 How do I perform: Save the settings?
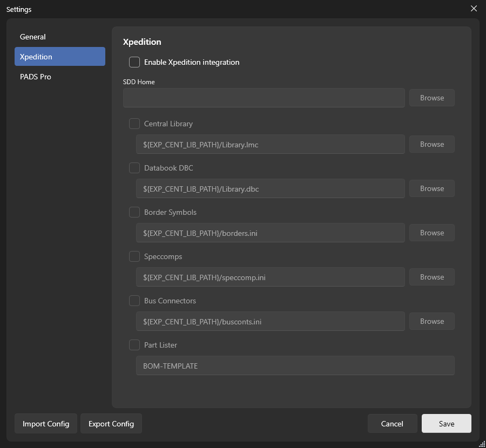coord(447,424)
